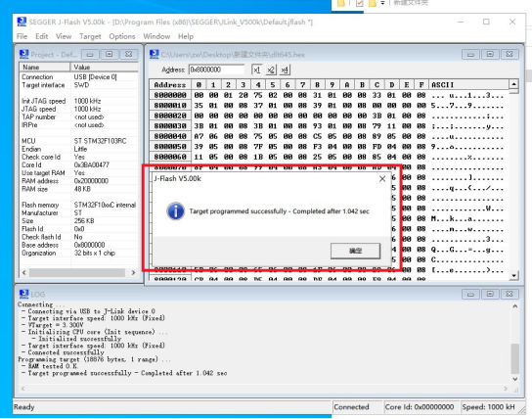Open the Options menu

coord(122,36)
